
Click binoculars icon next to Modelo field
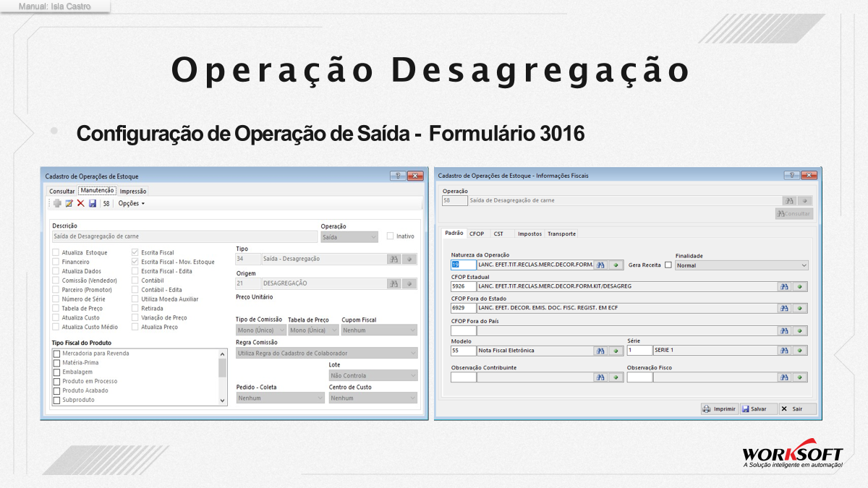point(600,351)
